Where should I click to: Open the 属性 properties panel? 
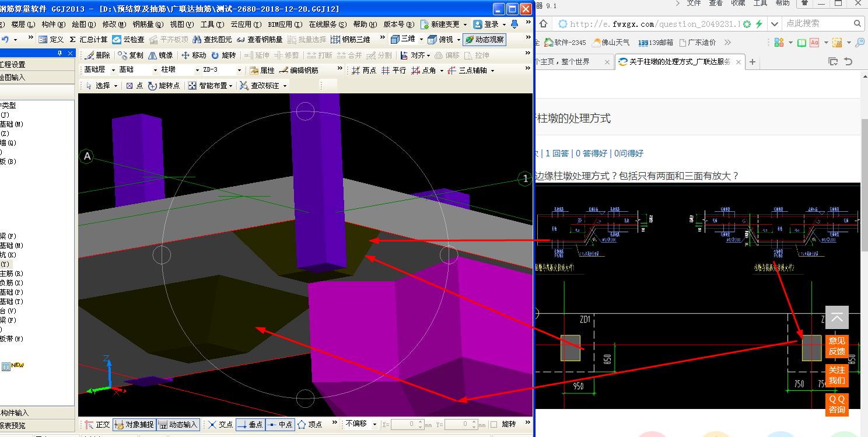(x=262, y=71)
